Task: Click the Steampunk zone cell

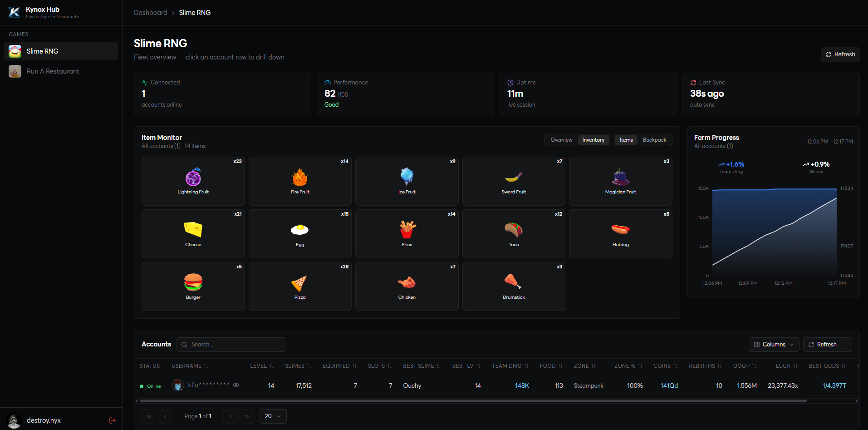Action: tap(588, 386)
